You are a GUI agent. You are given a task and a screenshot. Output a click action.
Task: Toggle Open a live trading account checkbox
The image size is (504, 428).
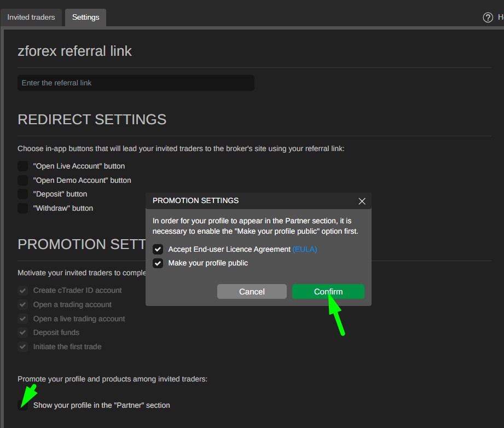coord(23,319)
